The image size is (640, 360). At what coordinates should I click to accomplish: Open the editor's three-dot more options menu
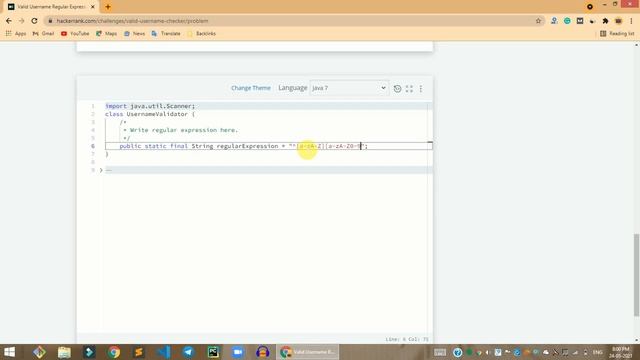(x=421, y=89)
